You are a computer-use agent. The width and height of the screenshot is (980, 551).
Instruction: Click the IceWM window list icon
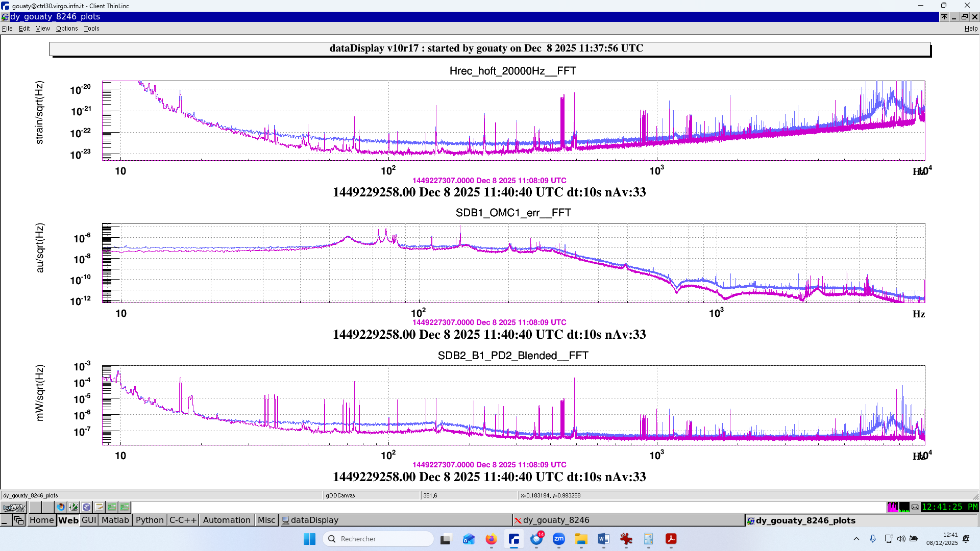click(x=19, y=520)
